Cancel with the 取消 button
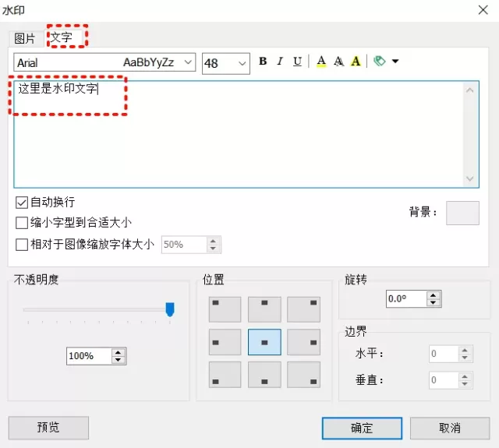Image resolution: width=499 pixels, height=448 pixels. click(450, 429)
